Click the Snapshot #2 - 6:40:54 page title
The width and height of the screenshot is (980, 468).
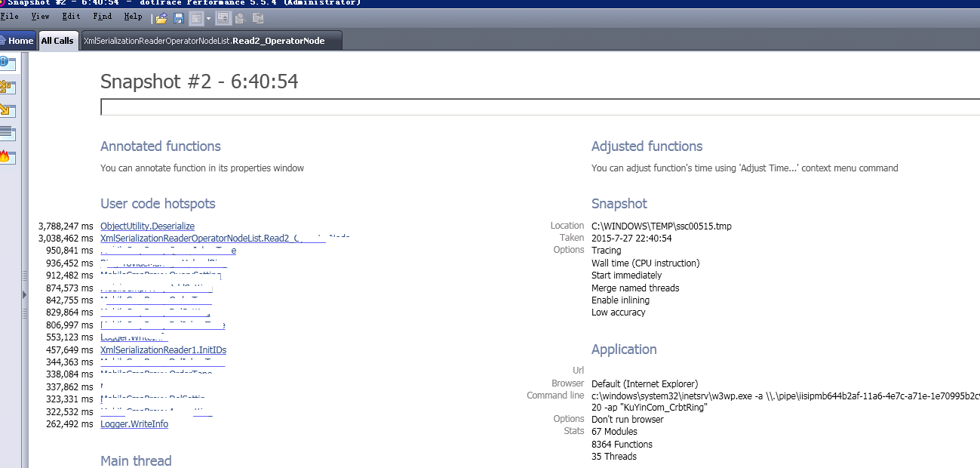pyautogui.click(x=199, y=82)
